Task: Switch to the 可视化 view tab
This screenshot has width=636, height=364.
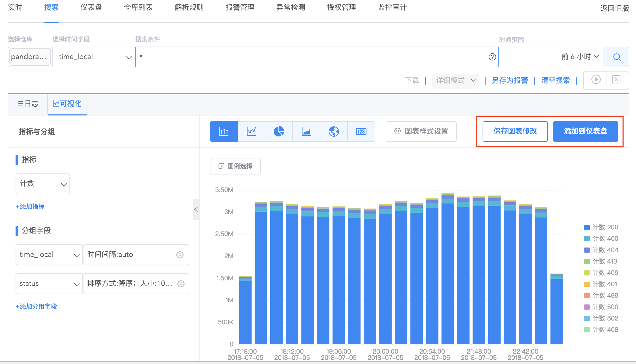Action: click(x=67, y=104)
